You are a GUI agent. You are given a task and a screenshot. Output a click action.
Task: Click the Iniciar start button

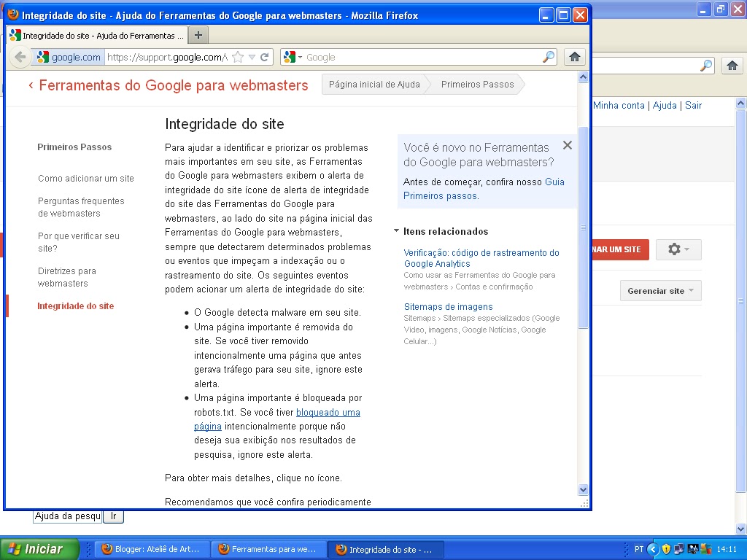[x=39, y=549]
